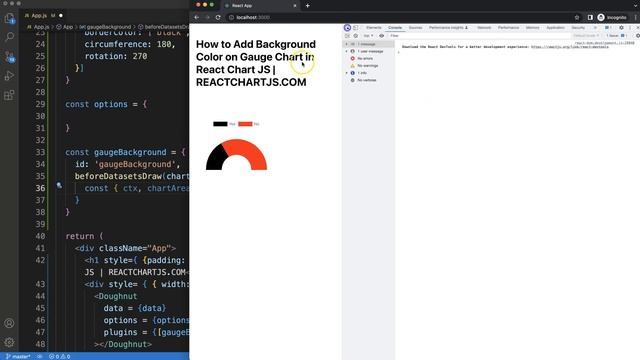Screen dimensions: 640x360
Task: Click the sync changes icon in status bar
Action: click(x=40, y=356)
